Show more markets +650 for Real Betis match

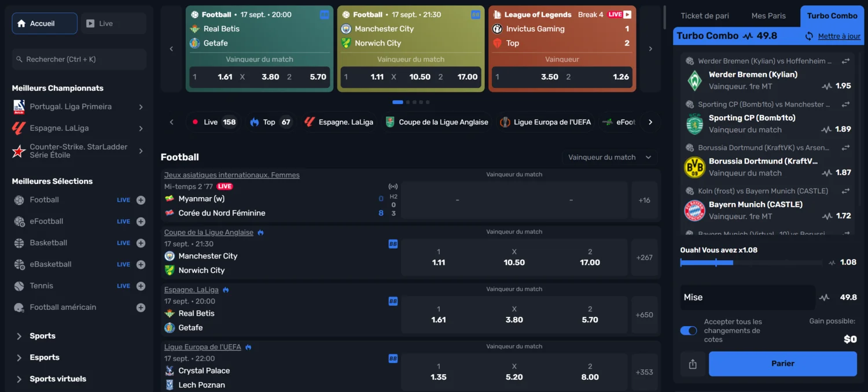[645, 315]
